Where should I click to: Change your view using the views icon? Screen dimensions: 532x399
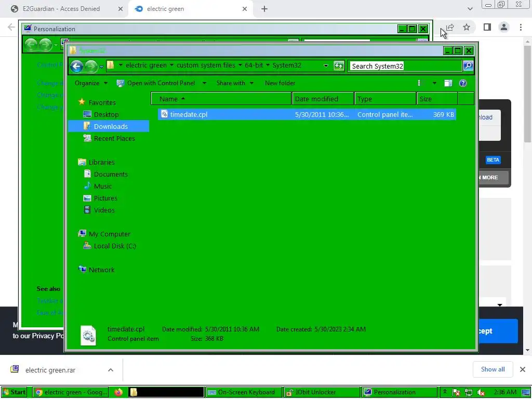point(420,83)
